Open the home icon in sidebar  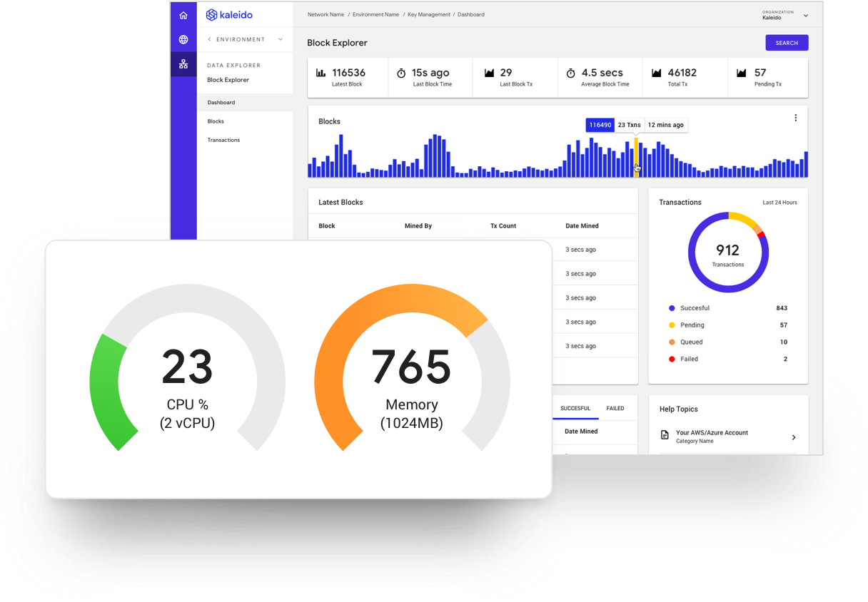[183, 15]
